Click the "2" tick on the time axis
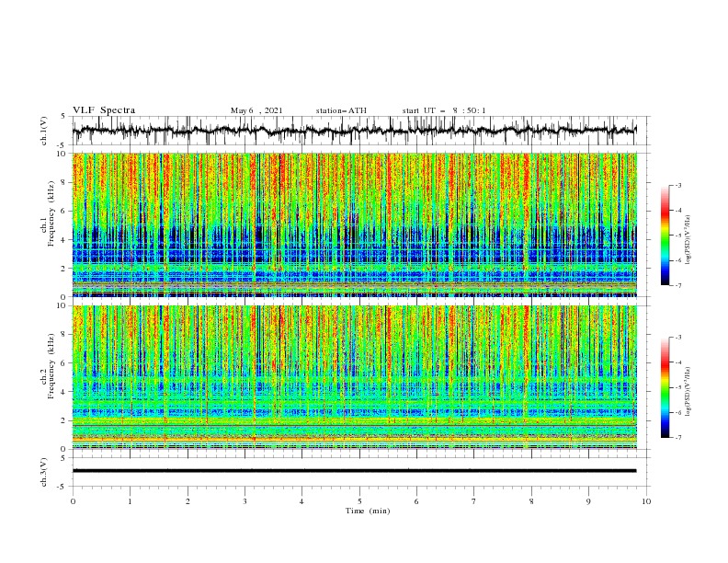The width and height of the screenshot is (728, 563). click(188, 501)
